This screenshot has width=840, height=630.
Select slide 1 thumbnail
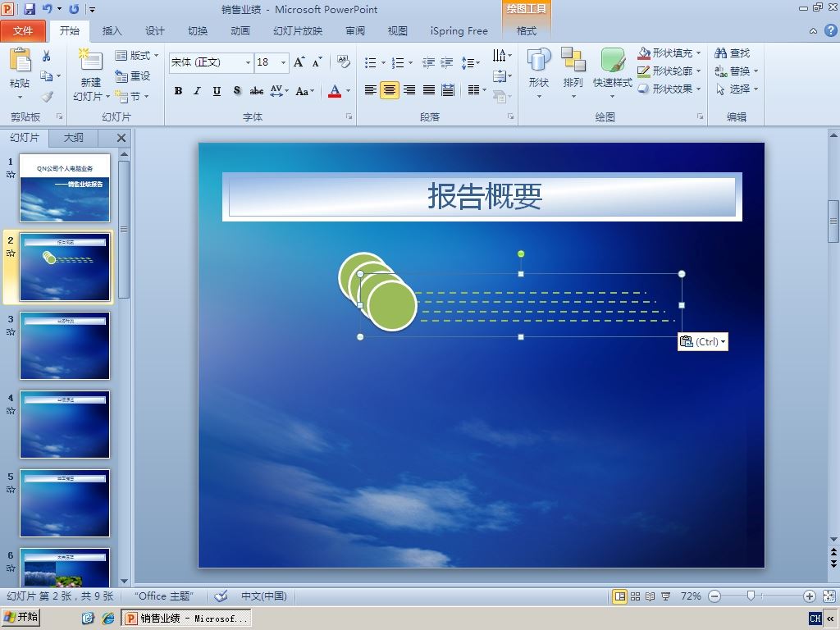[x=65, y=188]
